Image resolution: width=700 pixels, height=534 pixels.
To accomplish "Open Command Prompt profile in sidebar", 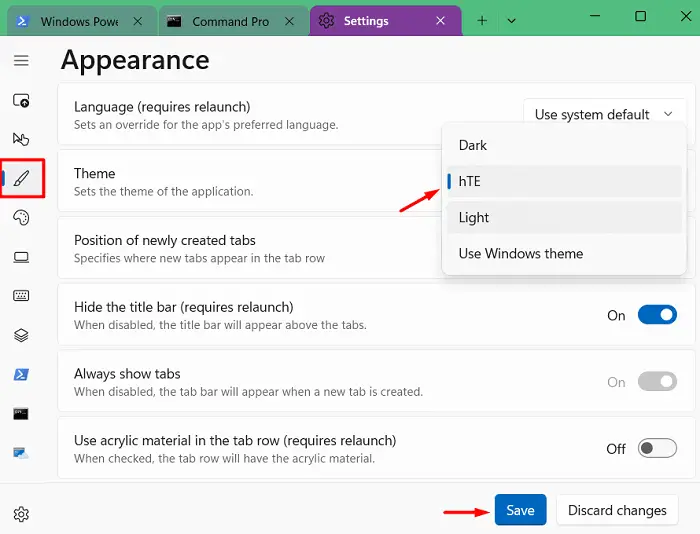I will [21, 413].
